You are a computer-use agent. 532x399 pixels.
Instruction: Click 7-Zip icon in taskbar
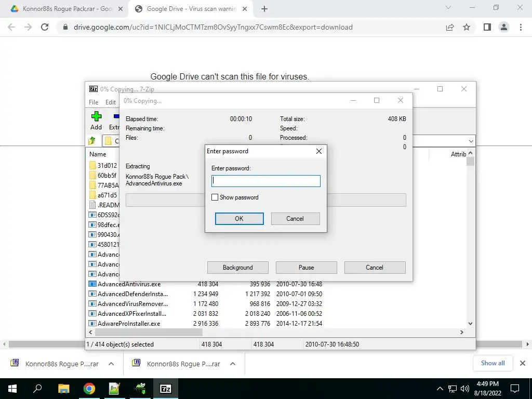point(165,389)
